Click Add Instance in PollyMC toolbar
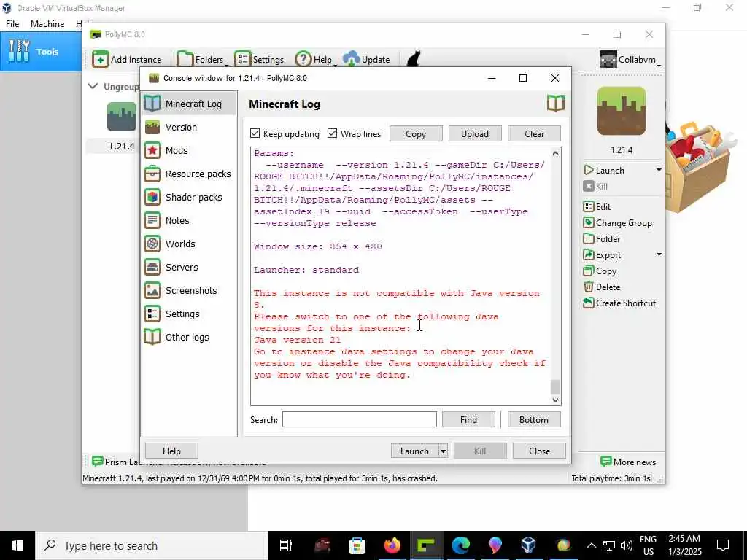 point(127,60)
